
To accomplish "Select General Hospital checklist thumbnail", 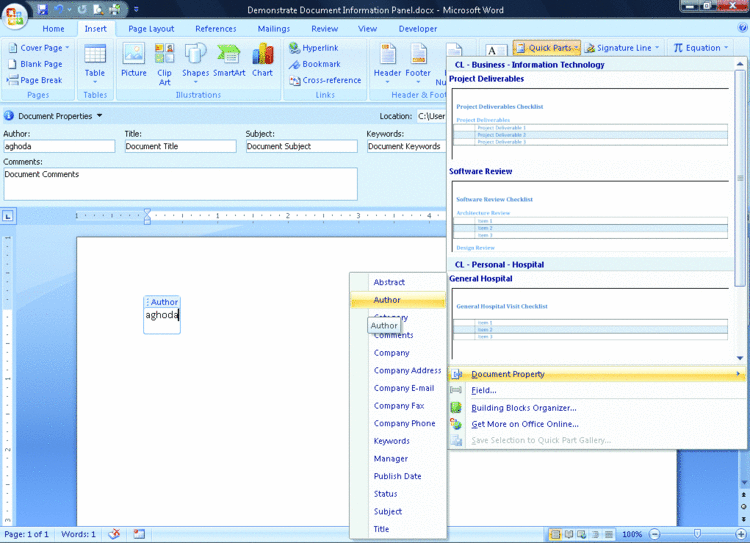I will pos(590,323).
